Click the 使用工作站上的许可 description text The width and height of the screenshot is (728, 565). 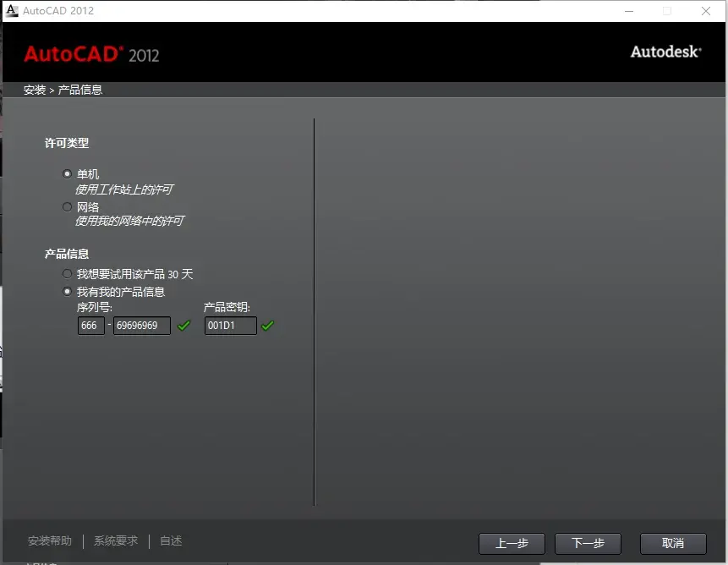124,189
